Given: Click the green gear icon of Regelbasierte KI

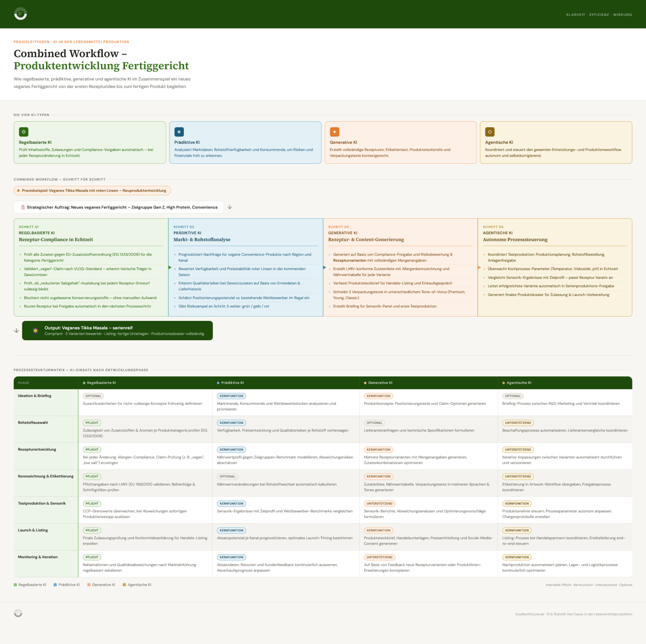Looking at the screenshot, I should point(24,132).
